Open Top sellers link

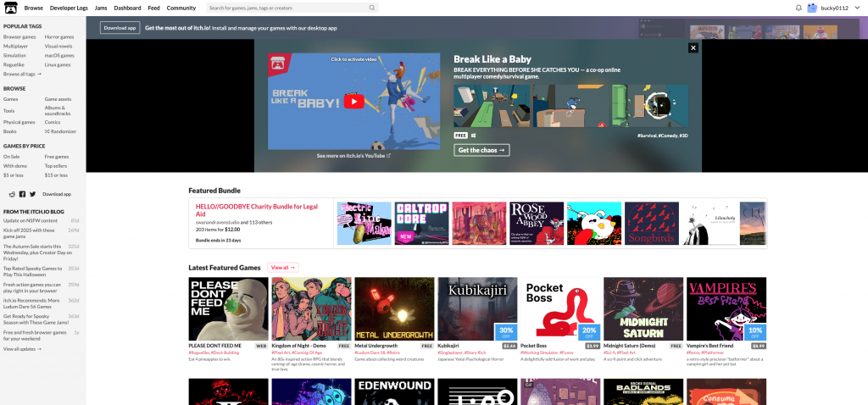click(x=57, y=166)
